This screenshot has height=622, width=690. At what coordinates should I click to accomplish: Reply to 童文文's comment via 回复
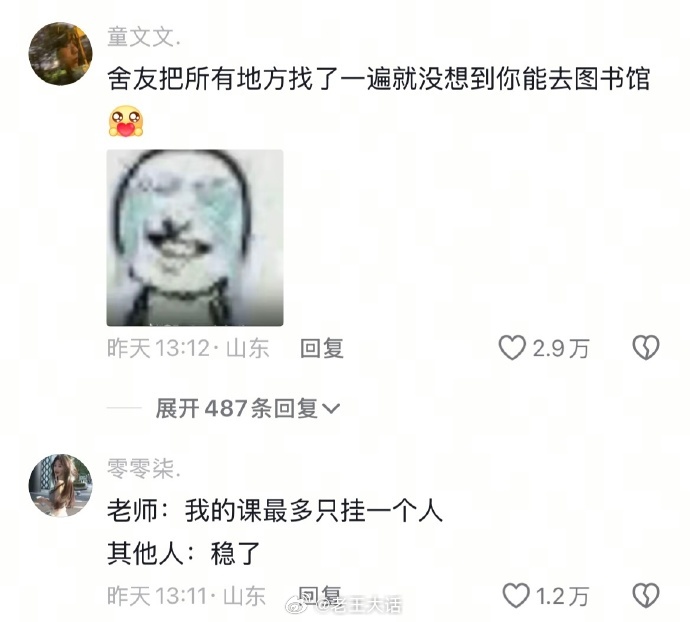(x=322, y=348)
